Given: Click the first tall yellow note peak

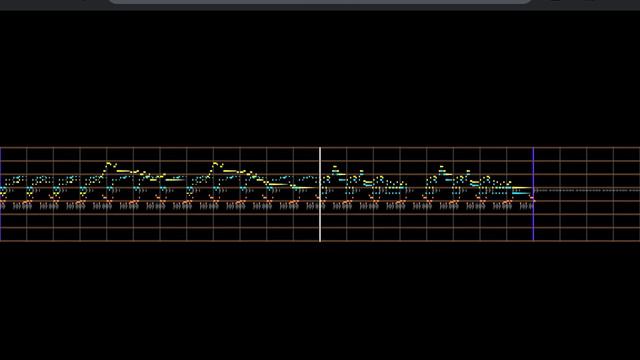Looking at the screenshot, I should coord(109,164).
